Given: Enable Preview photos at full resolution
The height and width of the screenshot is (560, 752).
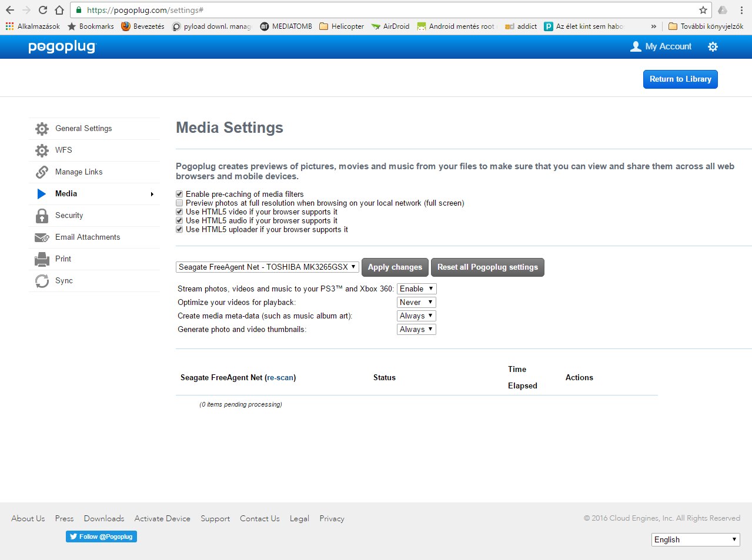Looking at the screenshot, I should (x=179, y=203).
